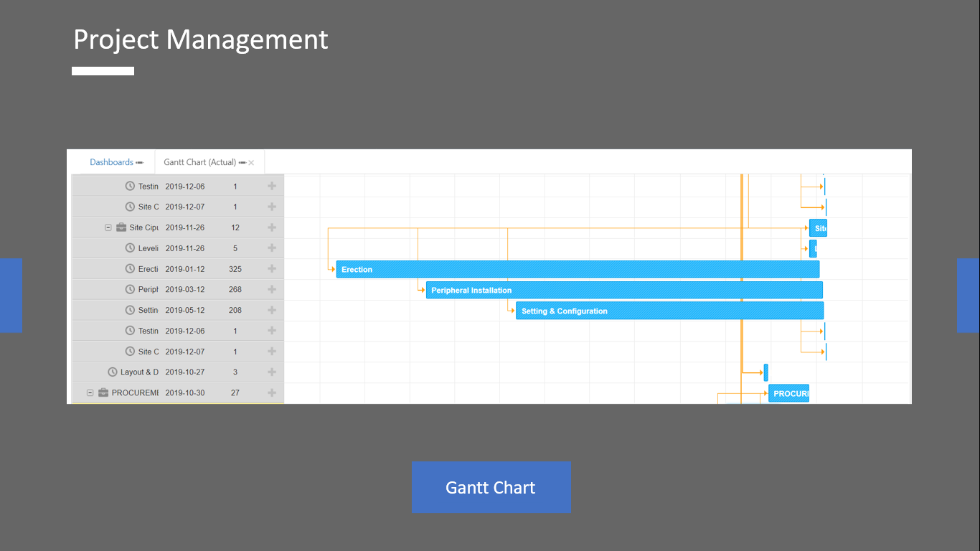Click the plus icon beside the PROCUREMENT row
Viewport: 980px width, 551px height.
(272, 392)
